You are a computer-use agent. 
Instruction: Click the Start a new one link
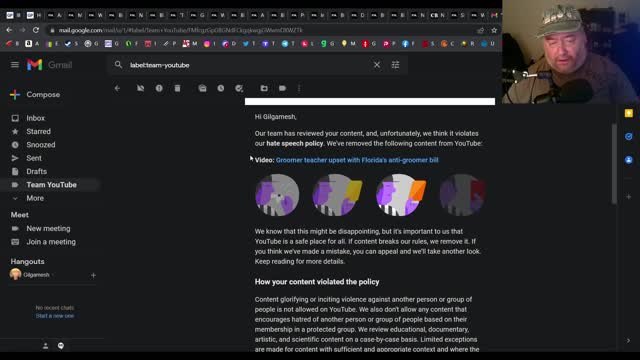(x=55, y=316)
